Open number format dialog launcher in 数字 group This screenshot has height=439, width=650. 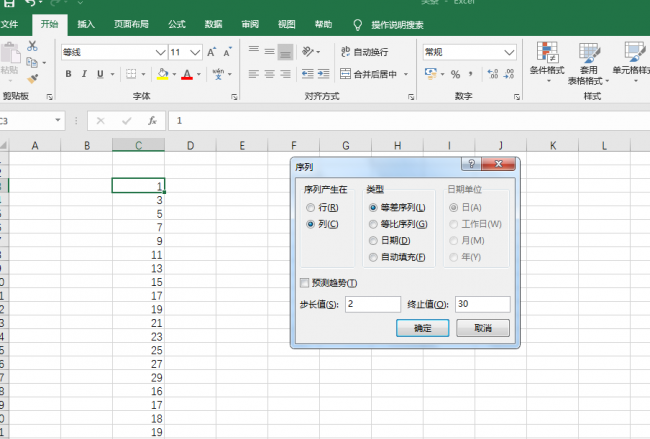click(x=517, y=97)
